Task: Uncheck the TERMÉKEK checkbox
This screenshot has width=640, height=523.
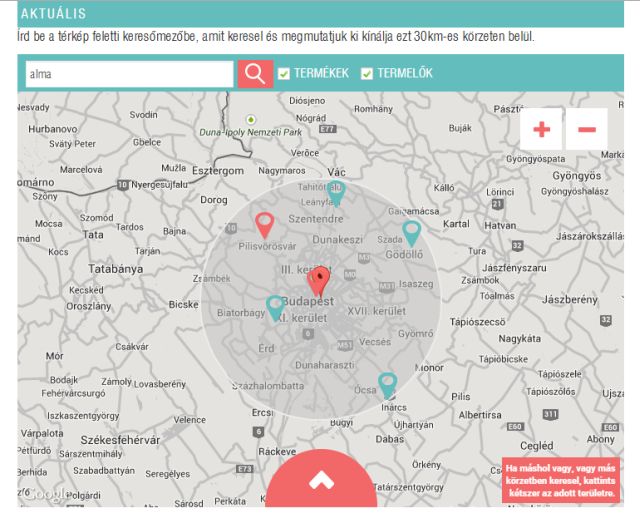Action: tap(284, 74)
